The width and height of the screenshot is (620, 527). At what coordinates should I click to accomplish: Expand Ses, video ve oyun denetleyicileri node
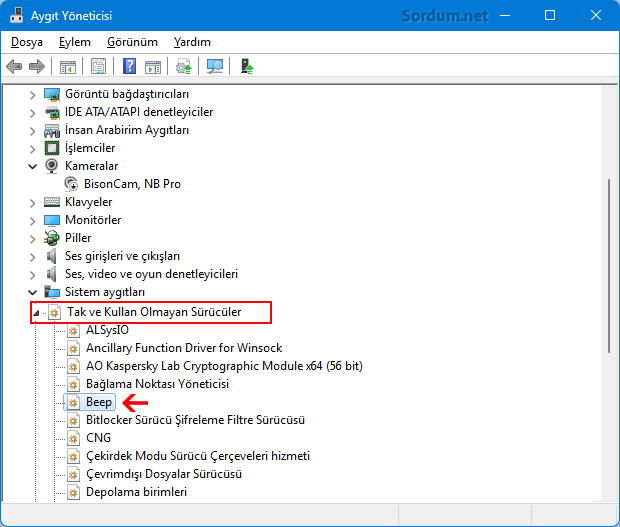pyautogui.click(x=32, y=275)
